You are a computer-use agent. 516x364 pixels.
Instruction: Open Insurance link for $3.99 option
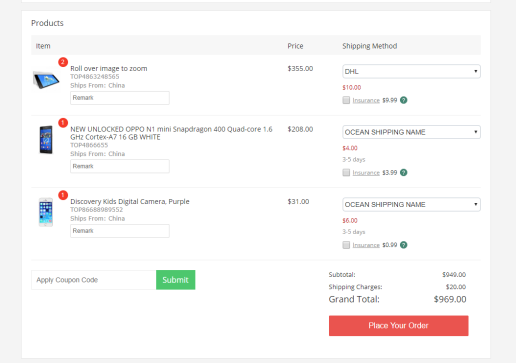coord(366,173)
